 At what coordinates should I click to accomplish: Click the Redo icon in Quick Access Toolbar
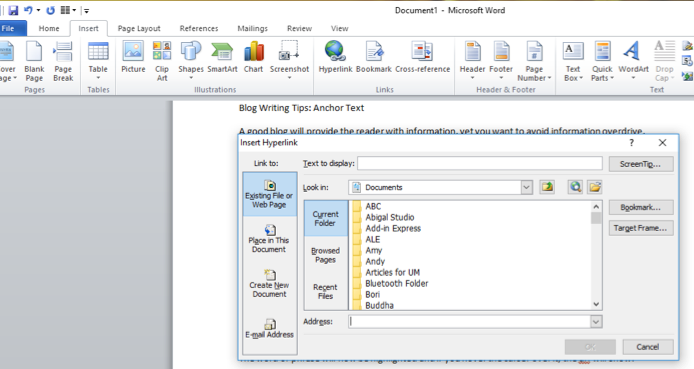50,10
